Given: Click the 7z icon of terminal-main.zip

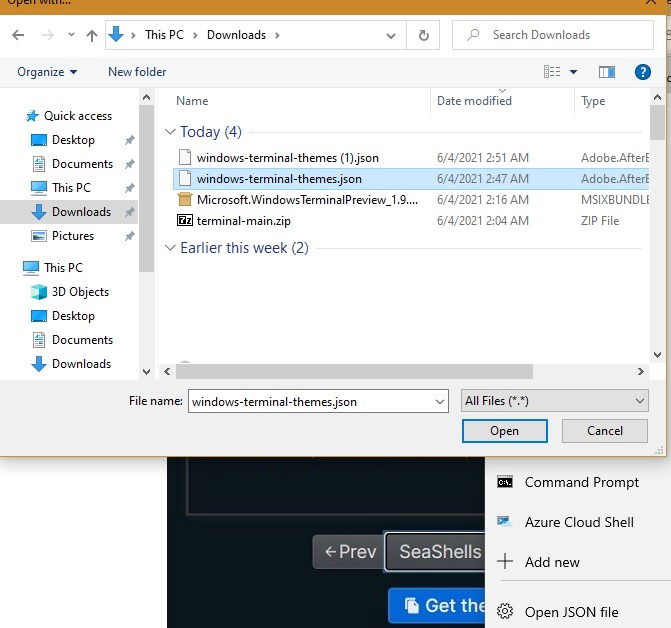Looking at the screenshot, I should pos(184,220).
